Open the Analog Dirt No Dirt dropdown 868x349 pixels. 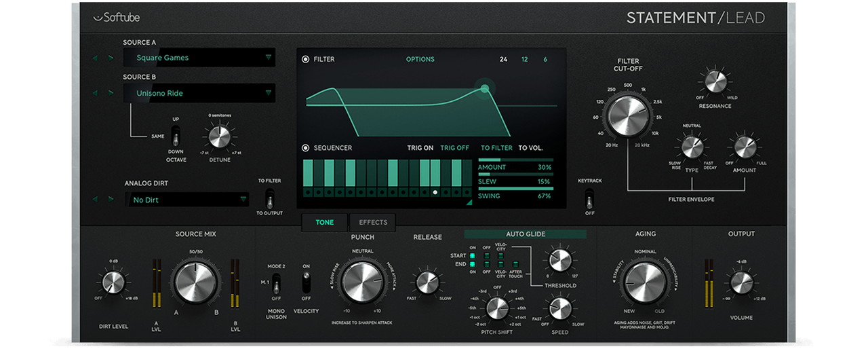187,200
